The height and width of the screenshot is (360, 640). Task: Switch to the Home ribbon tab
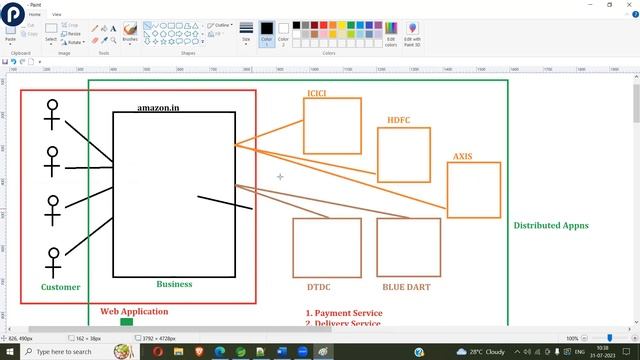35,14
